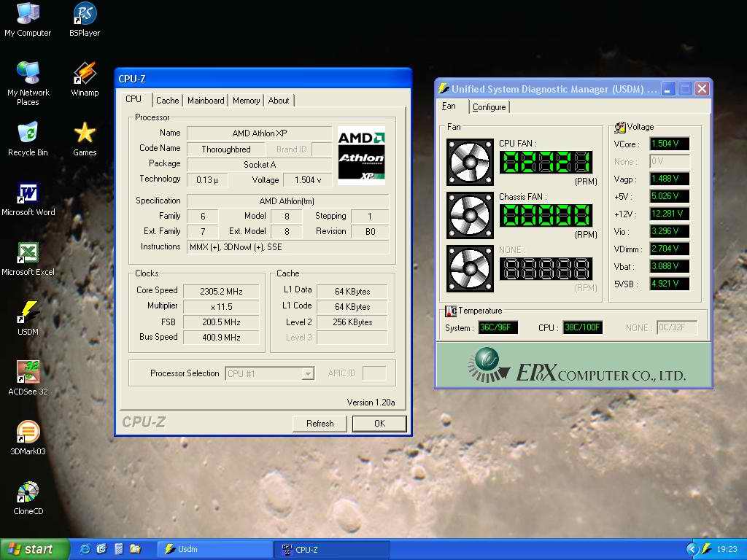Open the BSPlayer desktop icon
This screenshot has height=560, width=747.
click(85, 14)
